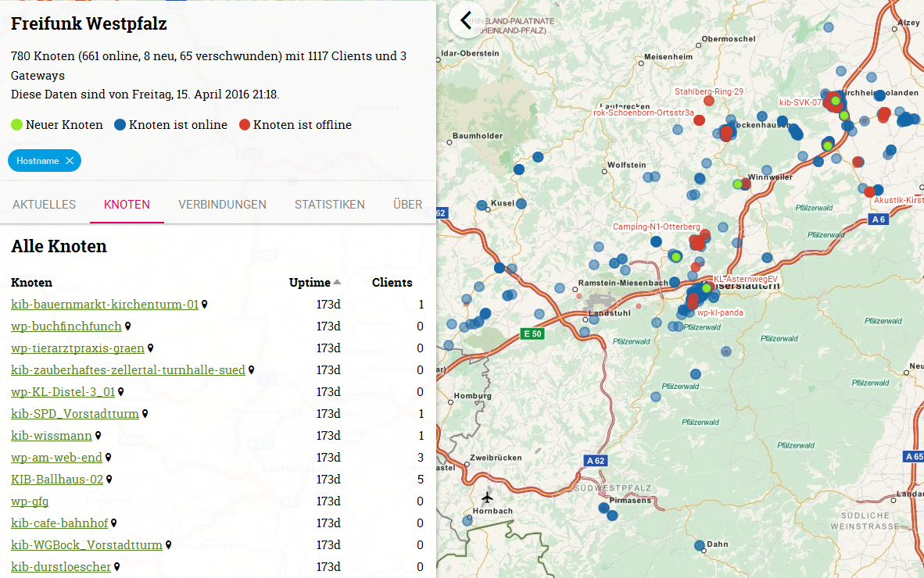Click pin icon beside kib-wissmann
This screenshot has width=924, height=578.
pos(98,436)
